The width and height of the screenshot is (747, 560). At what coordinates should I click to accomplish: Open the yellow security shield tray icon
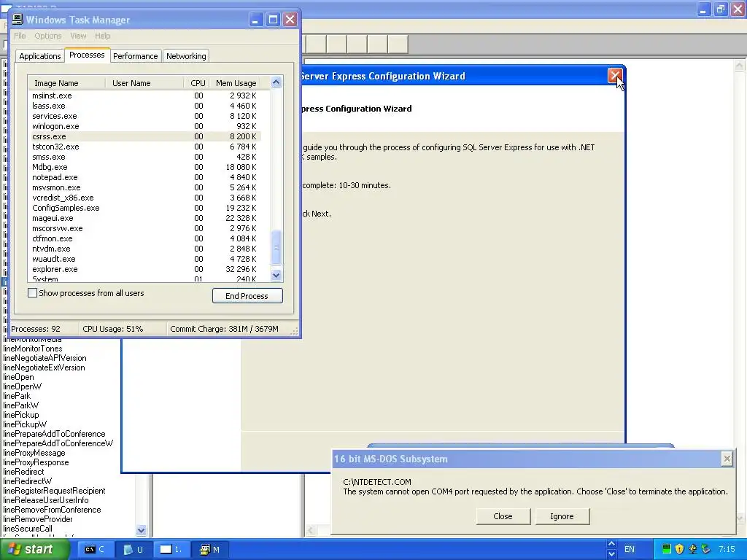coord(679,549)
